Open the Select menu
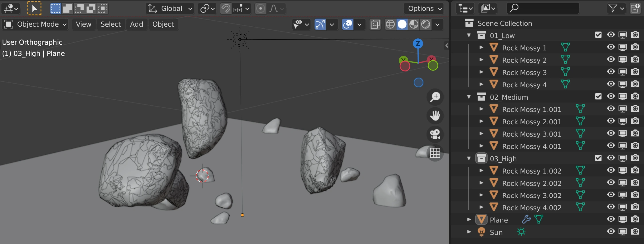The height and width of the screenshot is (244, 644). [111, 24]
